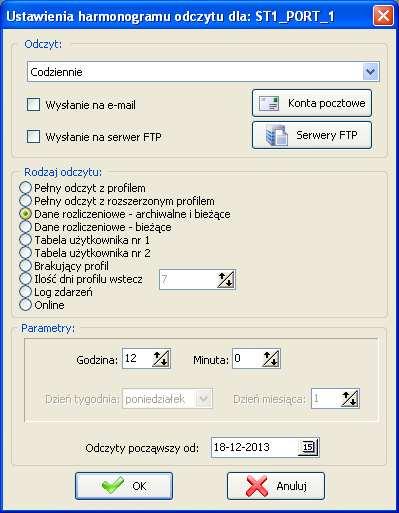
Task: Open the Dzień tygodnia poniedziałek dropdown
Action: click(168, 398)
